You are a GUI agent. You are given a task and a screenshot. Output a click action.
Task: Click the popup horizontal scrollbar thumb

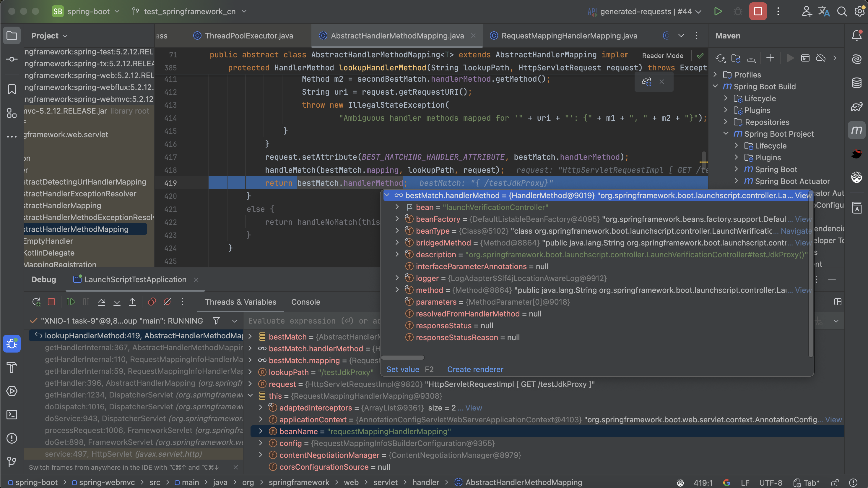[402, 358]
